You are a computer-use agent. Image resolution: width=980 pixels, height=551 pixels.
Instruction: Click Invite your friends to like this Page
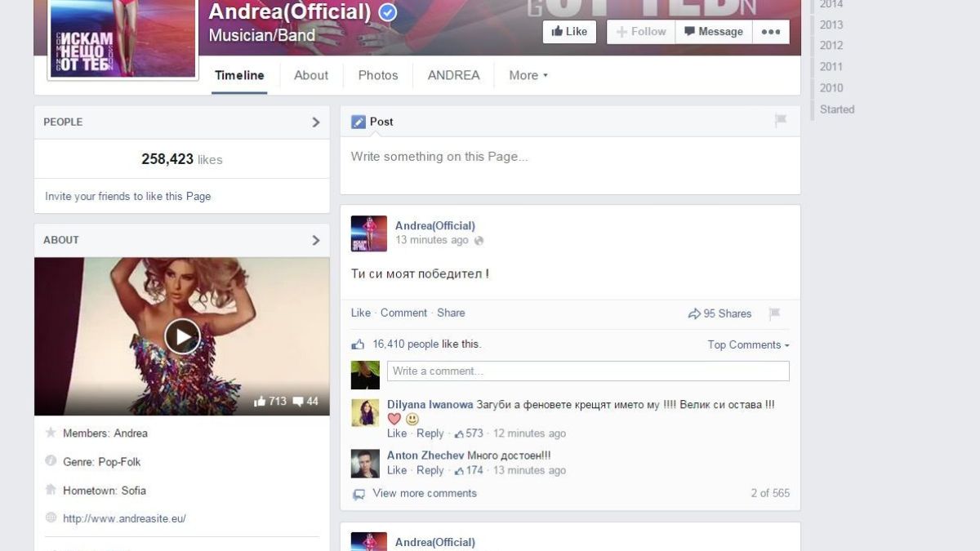coord(127,196)
